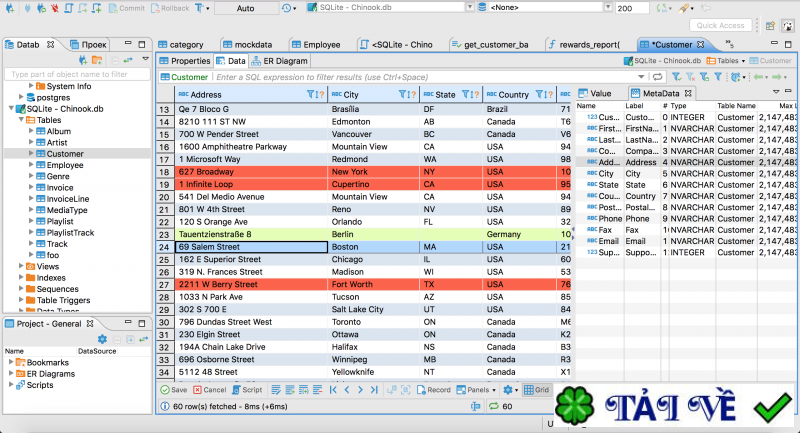Expand the Bookmarks folder
Image resolution: width=800 pixels, height=433 pixels.
11,361
